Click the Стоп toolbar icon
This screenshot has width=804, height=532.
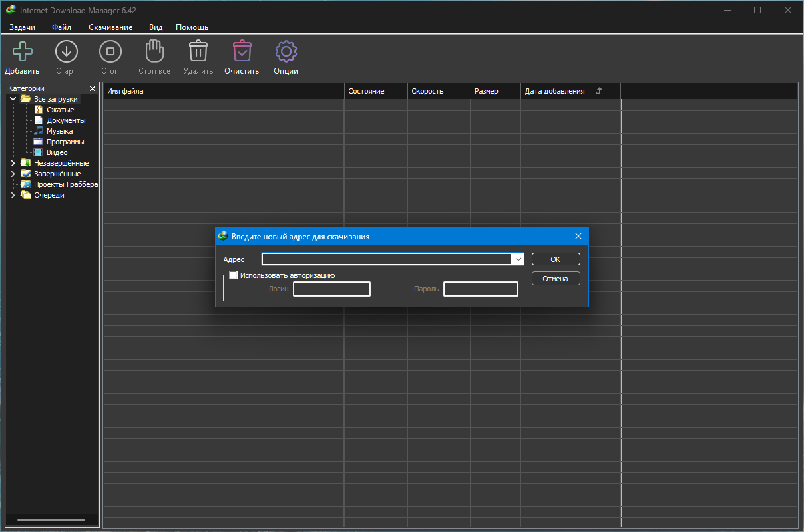click(x=110, y=52)
